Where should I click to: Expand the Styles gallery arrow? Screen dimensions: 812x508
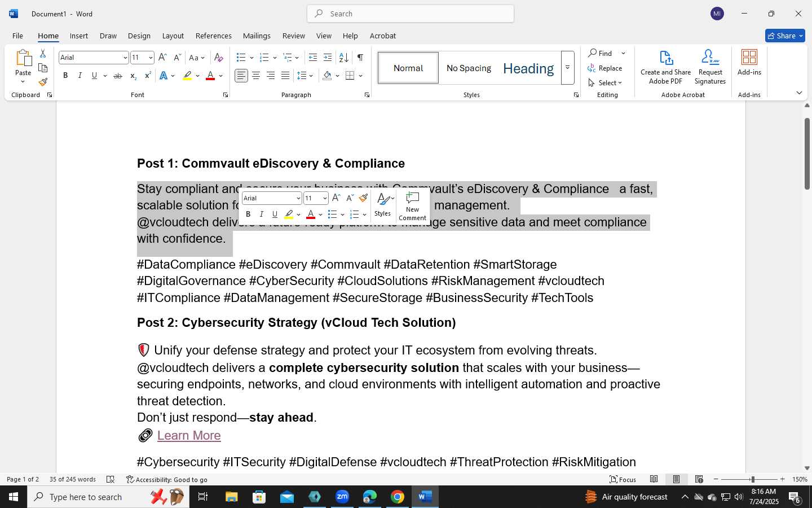pos(568,68)
